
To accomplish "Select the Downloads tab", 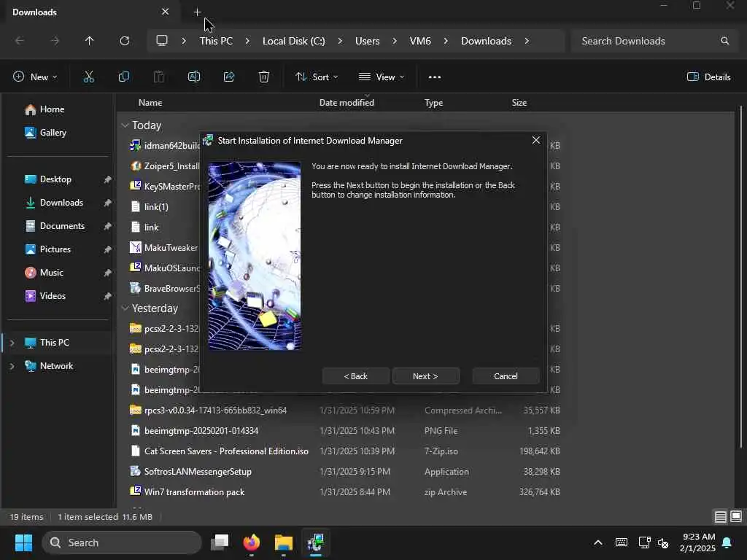I will click(90, 12).
